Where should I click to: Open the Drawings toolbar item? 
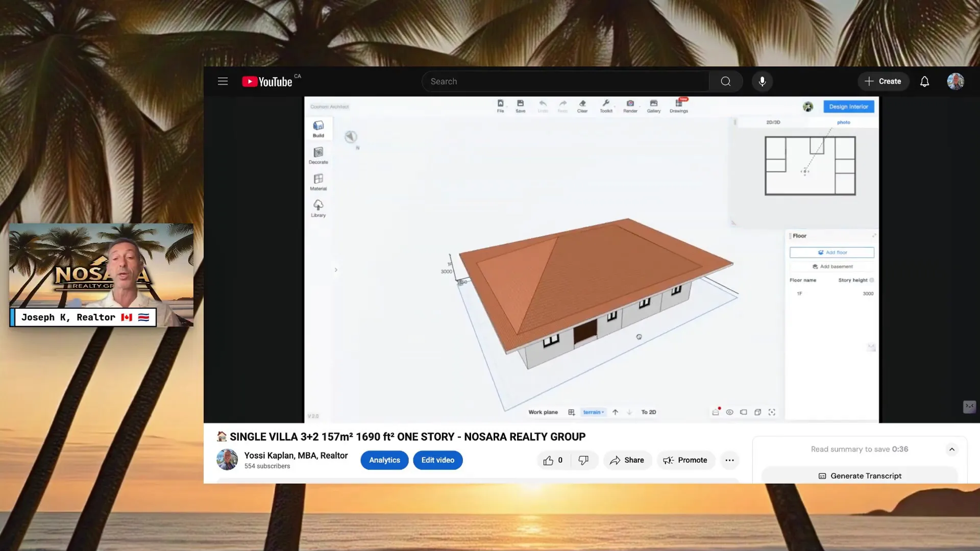679,106
